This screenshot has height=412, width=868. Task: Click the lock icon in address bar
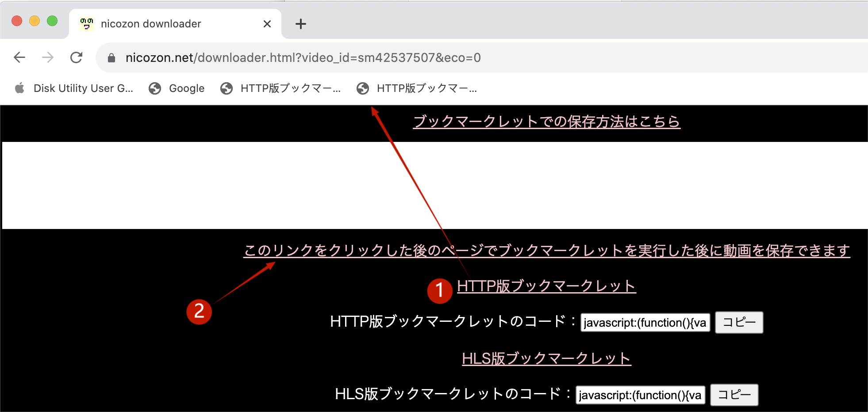coord(111,58)
